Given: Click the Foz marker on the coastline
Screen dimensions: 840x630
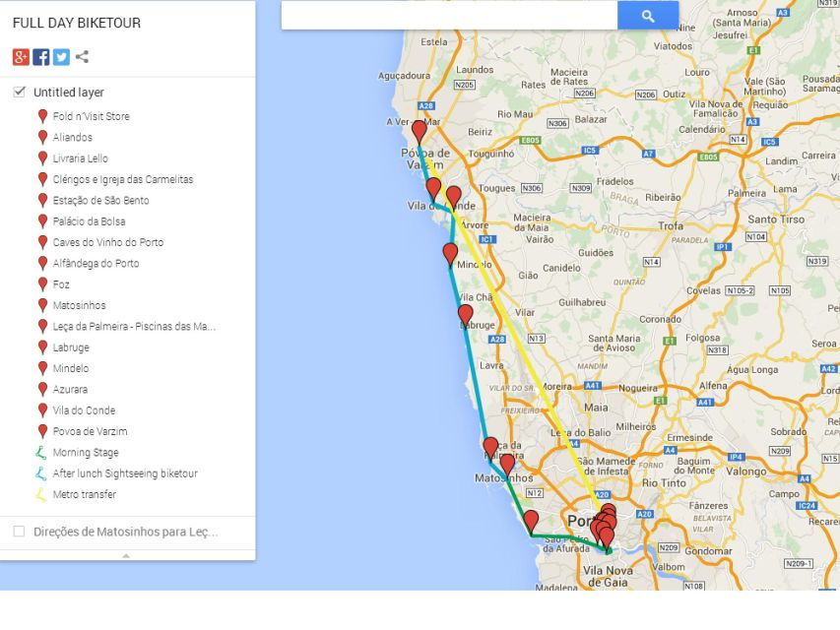Looking at the screenshot, I should tap(531, 521).
